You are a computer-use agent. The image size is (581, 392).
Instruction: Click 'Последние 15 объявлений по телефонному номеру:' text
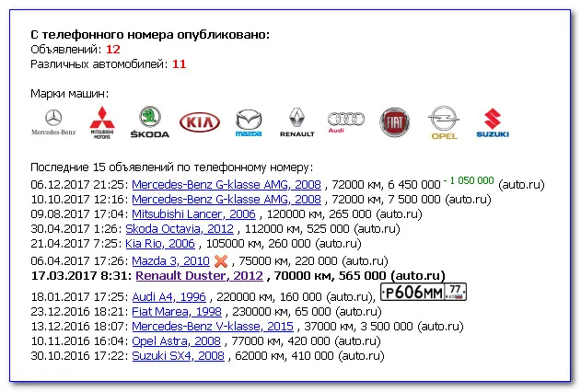pos(171,167)
